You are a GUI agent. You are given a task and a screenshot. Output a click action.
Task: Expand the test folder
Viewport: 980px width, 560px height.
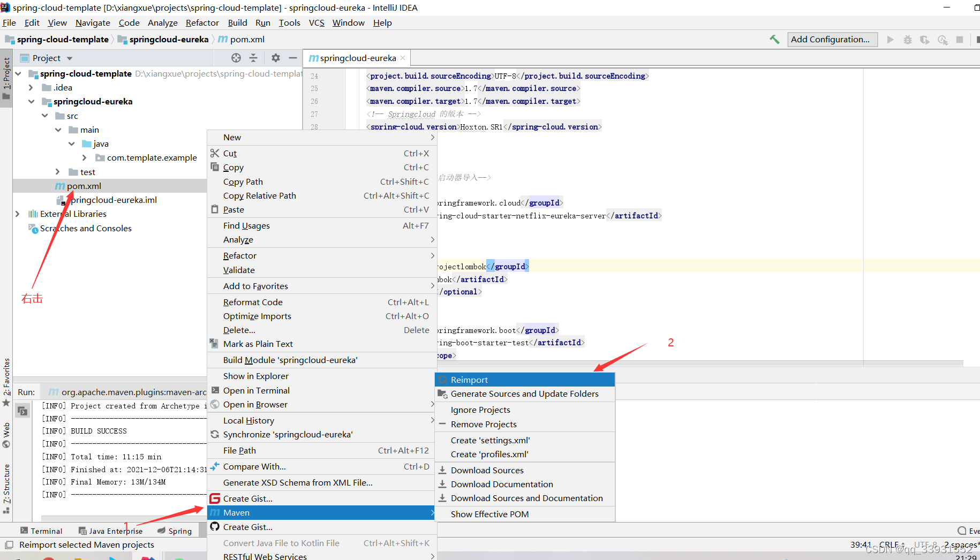click(58, 172)
